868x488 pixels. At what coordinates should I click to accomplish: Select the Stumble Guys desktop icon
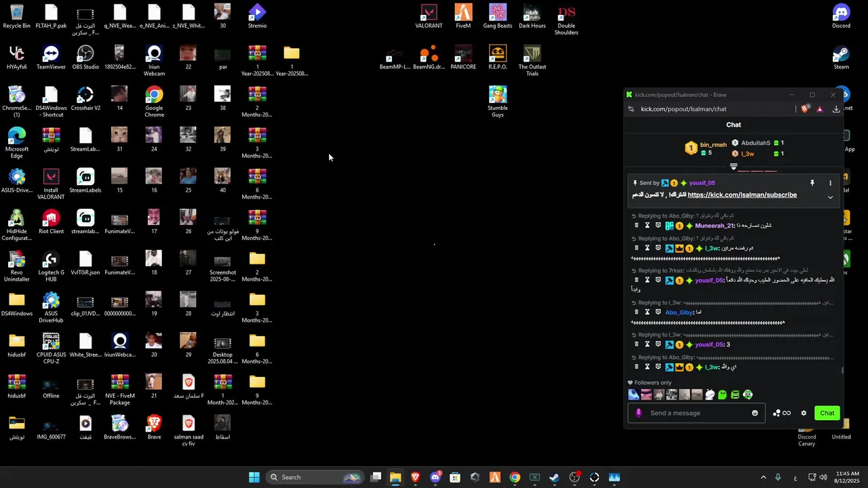498,102
